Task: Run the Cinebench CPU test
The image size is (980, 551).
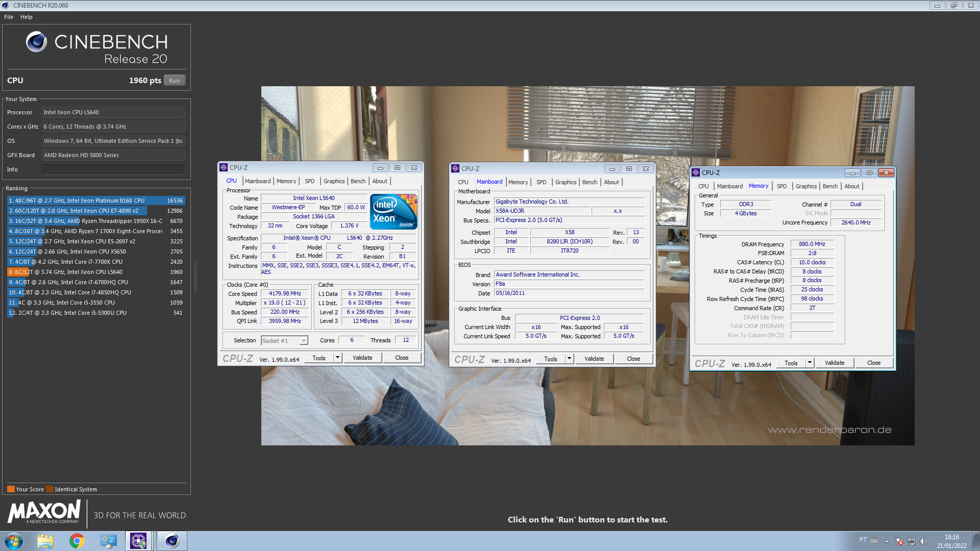Action: click(175, 81)
